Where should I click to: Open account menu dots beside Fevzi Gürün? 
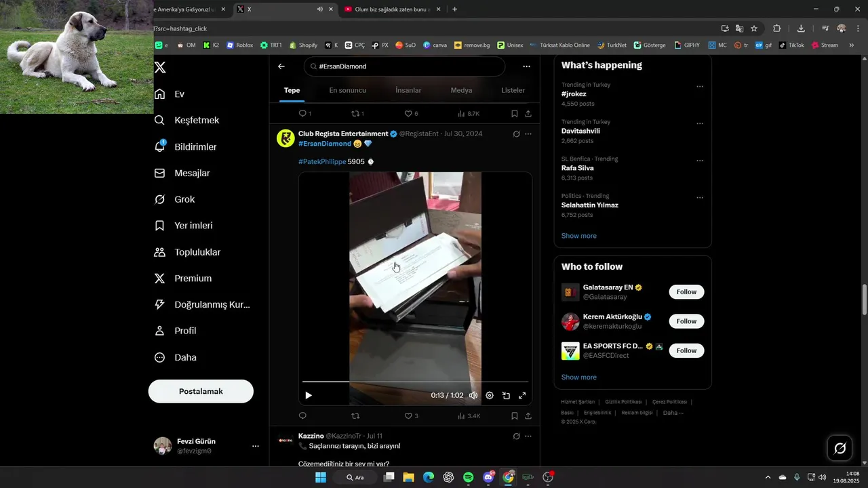point(256,446)
